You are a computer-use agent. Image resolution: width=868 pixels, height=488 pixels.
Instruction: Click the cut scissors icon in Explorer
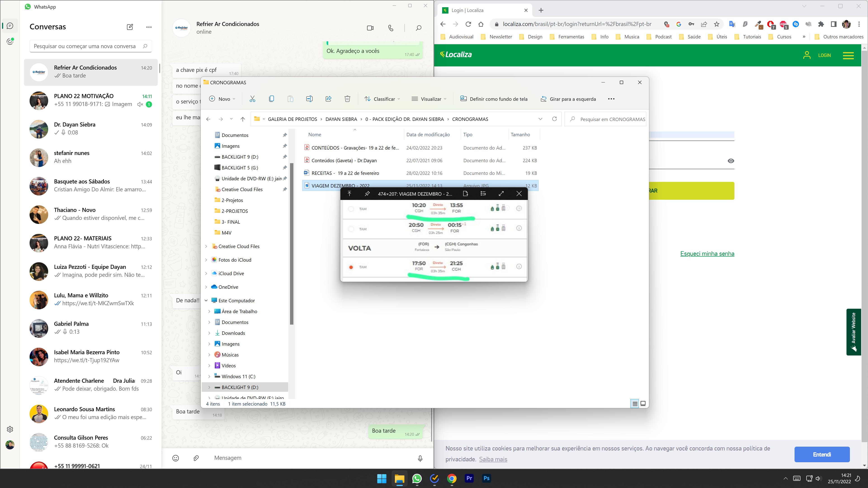point(252,99)
